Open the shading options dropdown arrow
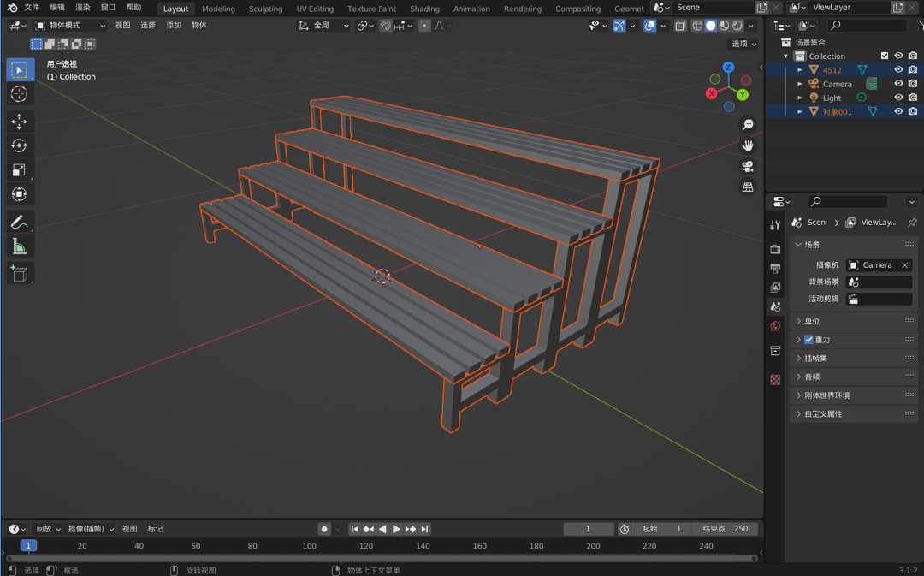Image resolution: width=924 pixels, height=576 pixels. click(x=751, y=26)
